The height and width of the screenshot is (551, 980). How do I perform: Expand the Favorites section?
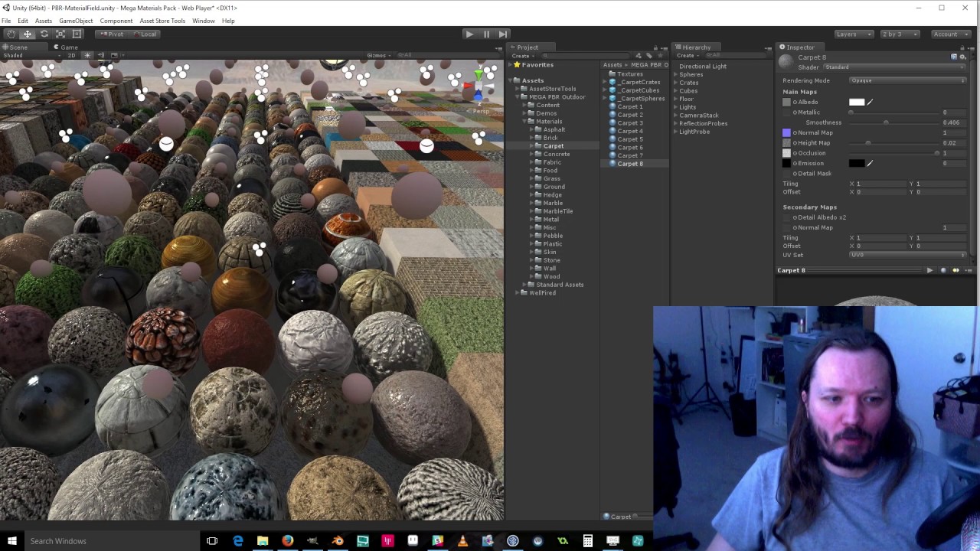(x=510, y=65)
